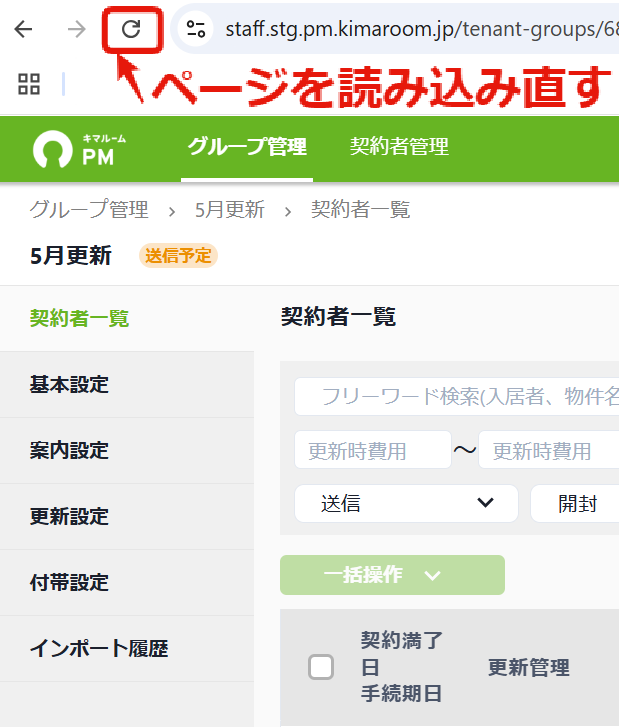
Task: Click the 5月更新 page title
Action: point(70,255)
